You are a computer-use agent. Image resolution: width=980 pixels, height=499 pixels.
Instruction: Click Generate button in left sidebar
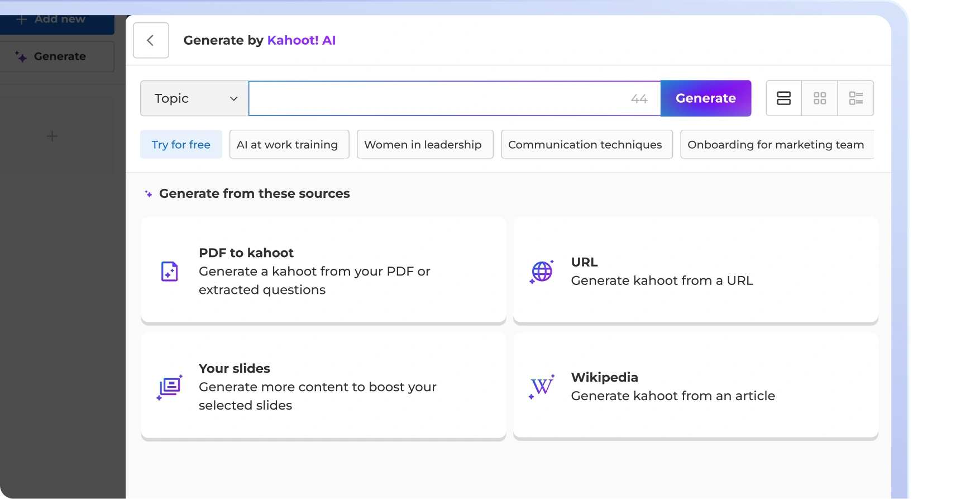(x=56, y=56)
